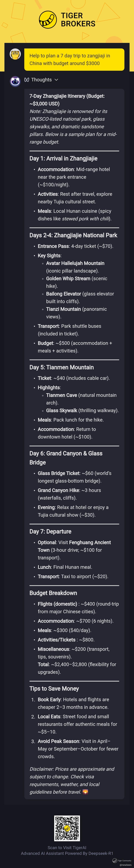This screenshot has width=134, height=868.
Task: Toggle the Thoughts section label
Action: [41, 80]
